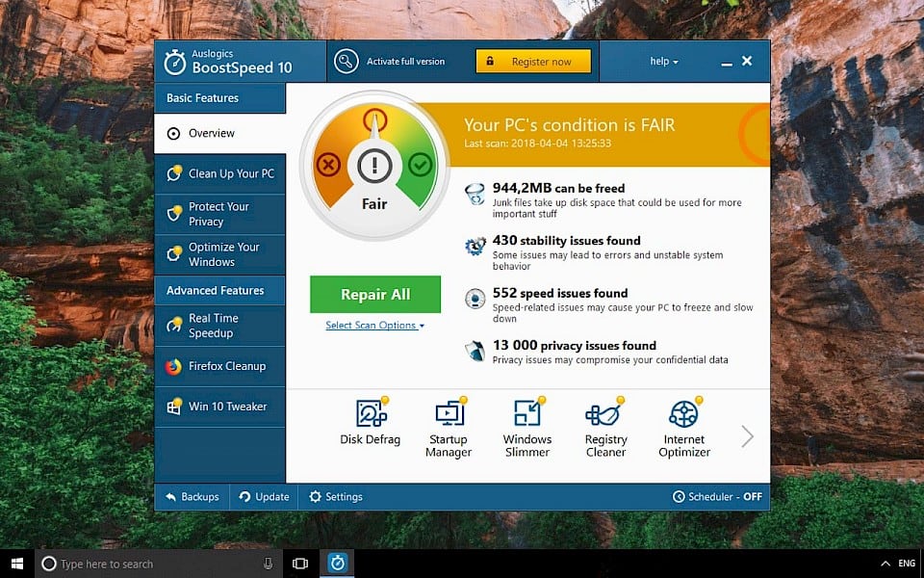Click '13 000 privacy issues found' text
Image resolution: width=924 pixels, height=578 pixels.
[574, 346]
